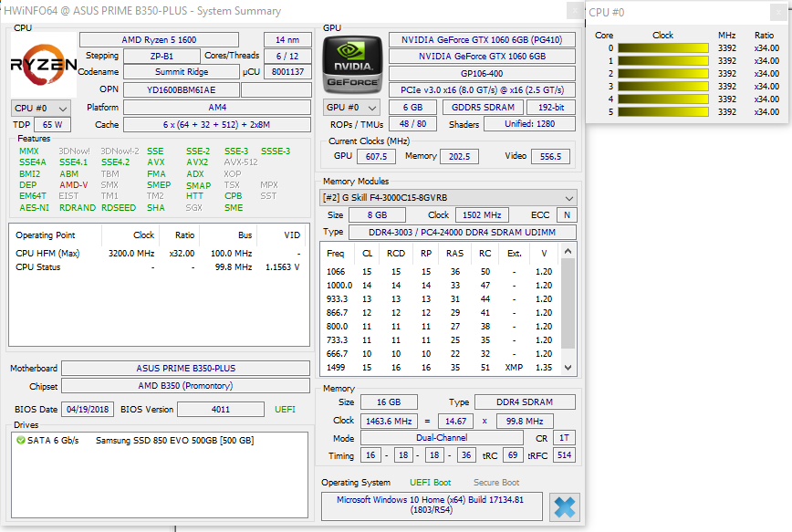Viewport: 792px width, 532px height.
Task: Click the GDDR5 SDRAM field
Action: 483,107
